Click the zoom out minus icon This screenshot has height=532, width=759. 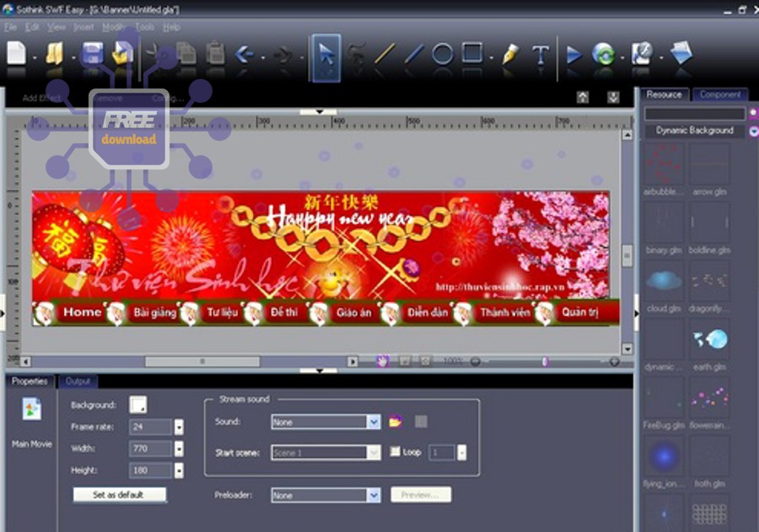(476, 362)
